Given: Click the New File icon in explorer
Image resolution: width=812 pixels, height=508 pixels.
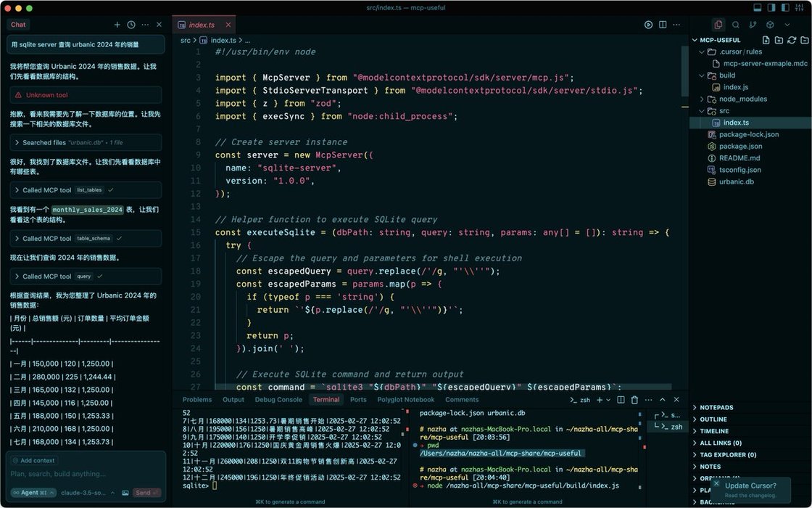Looking at the screenshot, I should click(766, 40).
